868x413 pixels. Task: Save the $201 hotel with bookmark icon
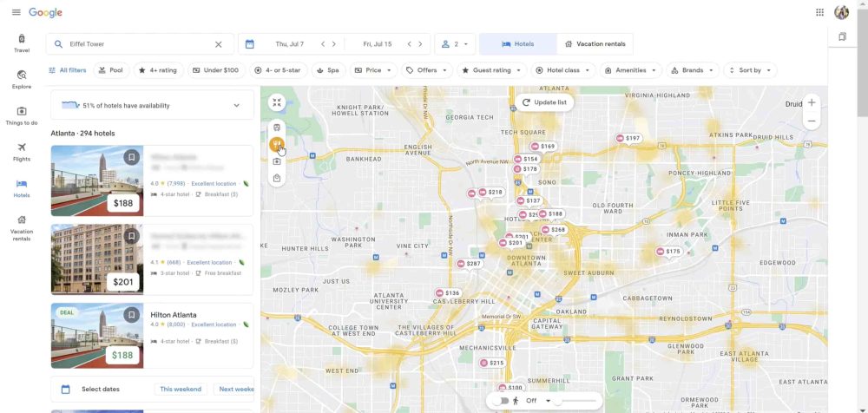tap(131, 236)
